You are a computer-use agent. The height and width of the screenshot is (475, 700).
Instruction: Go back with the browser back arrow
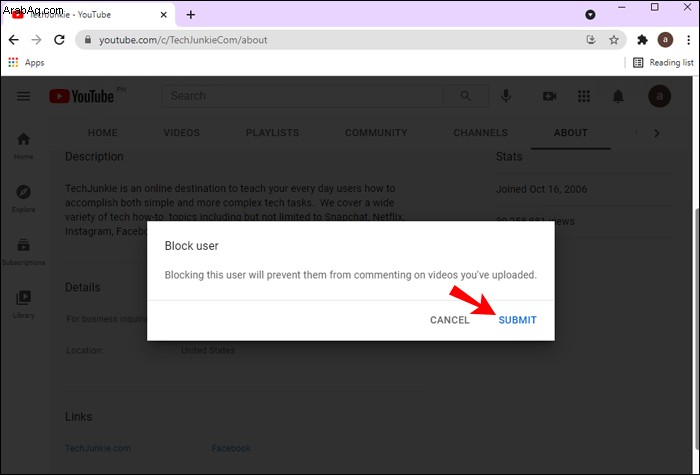coord(14,40)
